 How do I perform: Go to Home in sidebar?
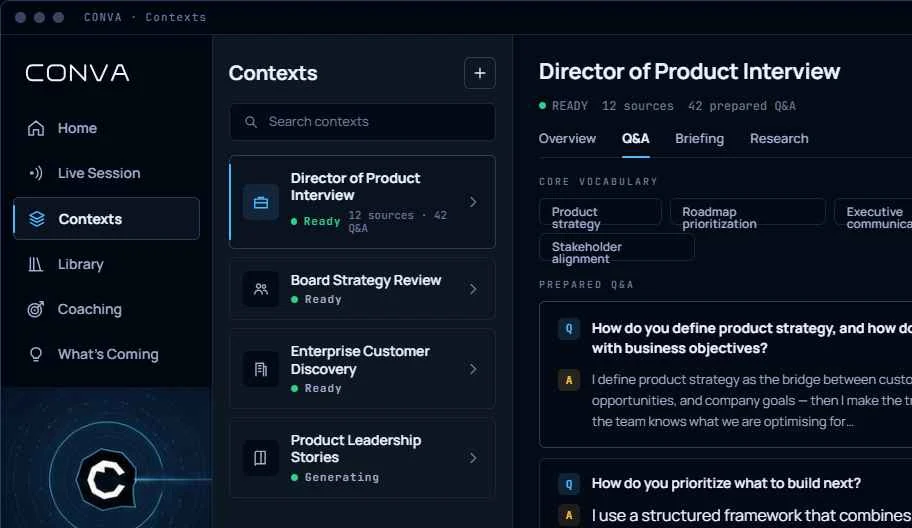pyautogui.click(x=106, y=128)
